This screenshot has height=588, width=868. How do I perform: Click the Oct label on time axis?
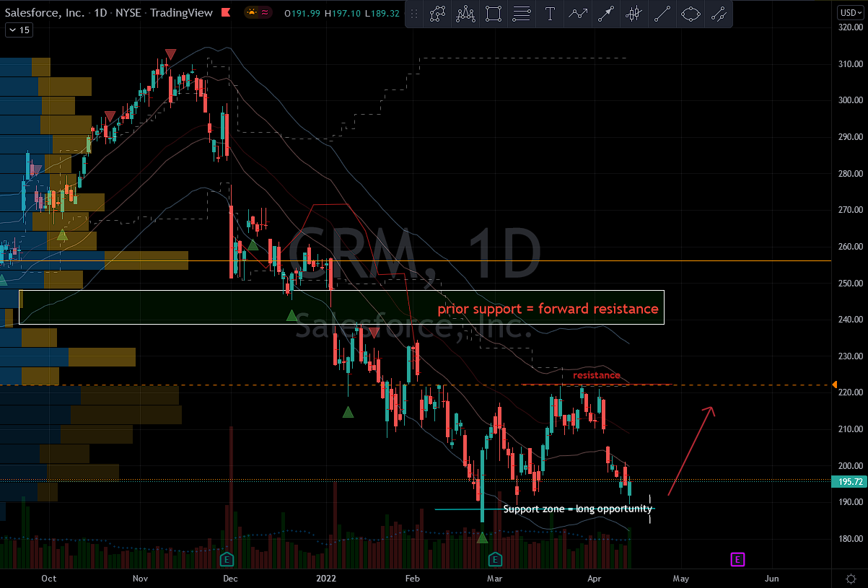click(x=49, y=579)
